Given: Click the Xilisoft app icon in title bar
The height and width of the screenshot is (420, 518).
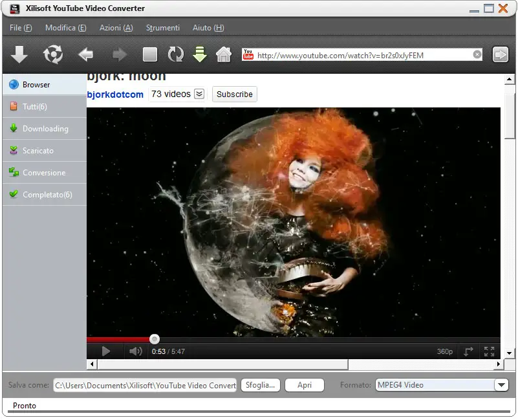Looking at the screenshot, I should pos(15,8).
